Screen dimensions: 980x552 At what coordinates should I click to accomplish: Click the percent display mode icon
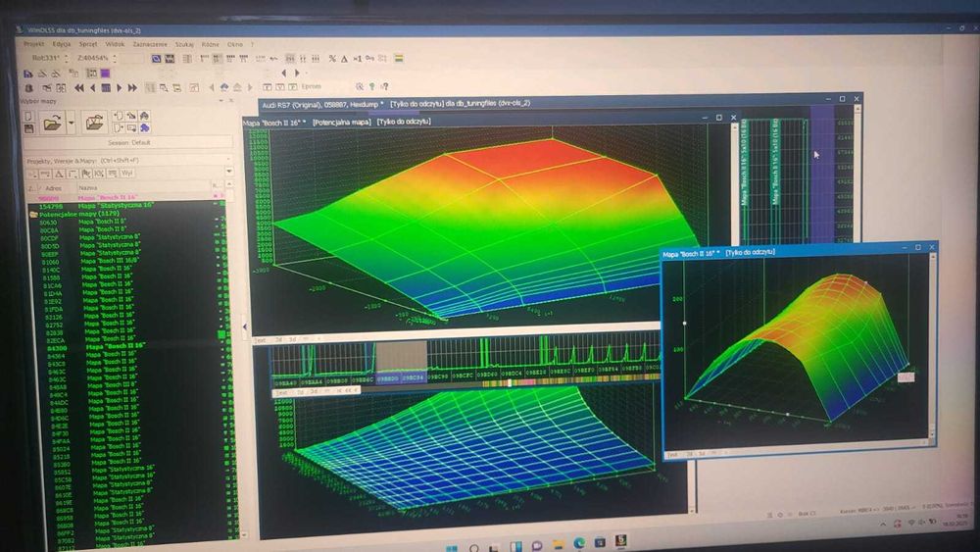click(332, 58)
